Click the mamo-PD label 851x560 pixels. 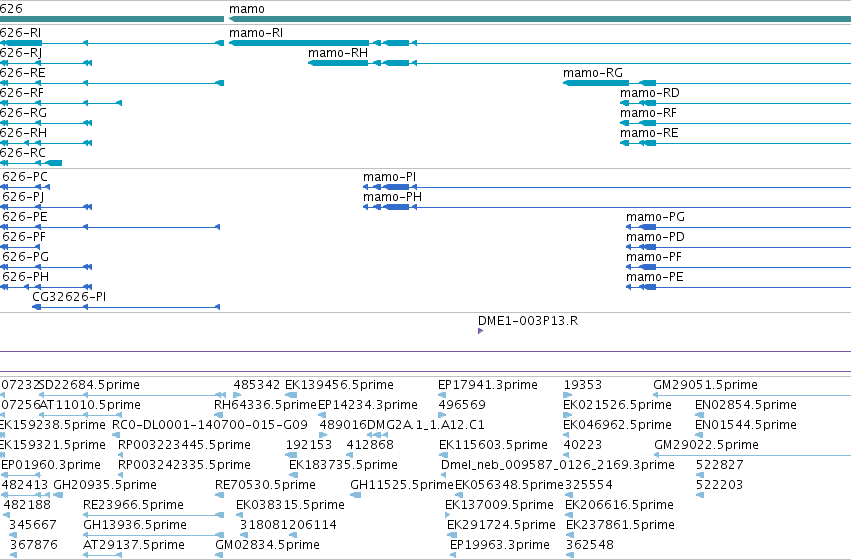[x=655, y=237]
